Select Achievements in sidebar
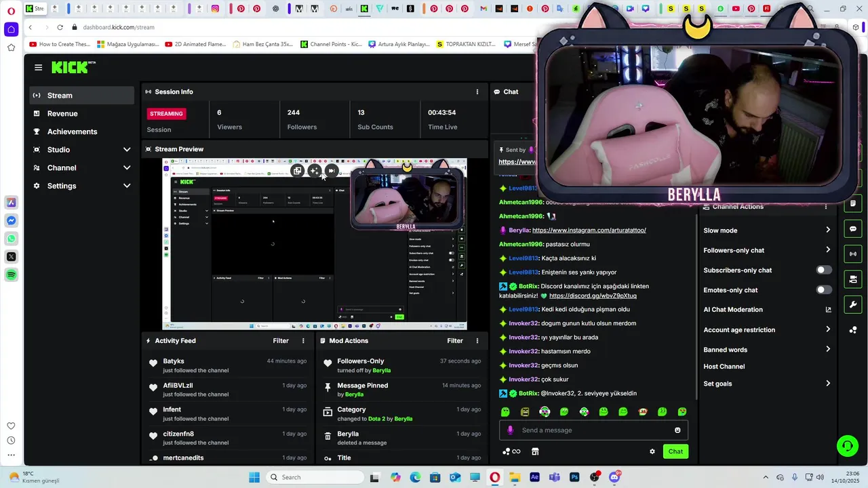 81,131
